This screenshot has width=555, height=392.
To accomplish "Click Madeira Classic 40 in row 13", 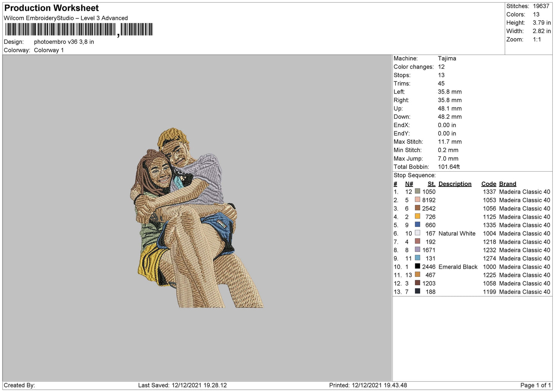I will 525,292.
